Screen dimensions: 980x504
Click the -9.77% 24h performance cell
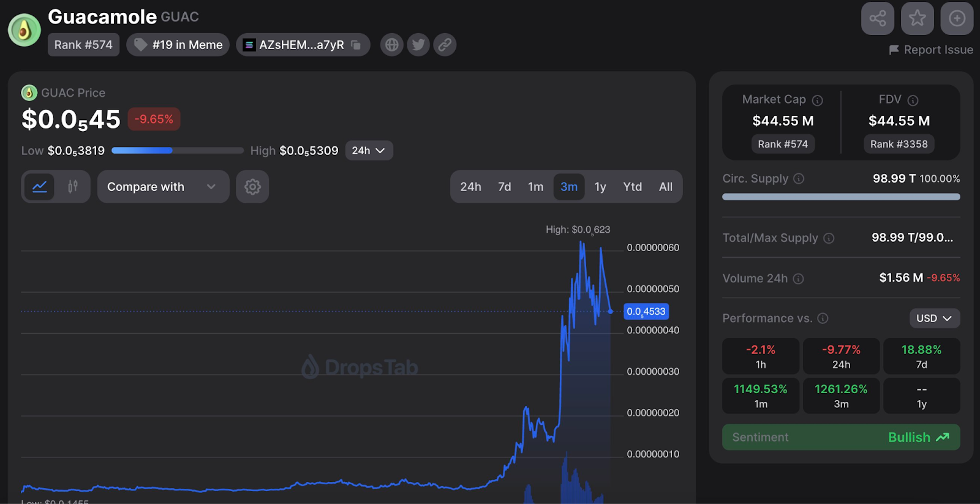point(841,356)
